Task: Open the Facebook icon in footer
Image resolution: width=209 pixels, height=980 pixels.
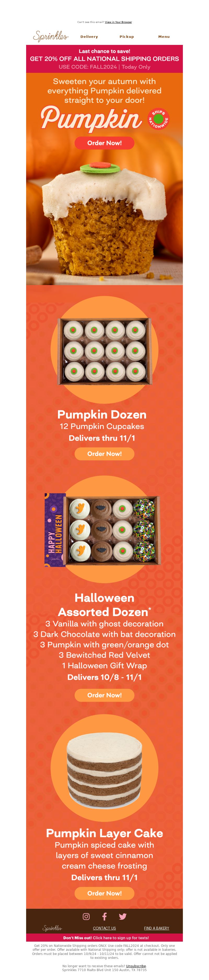Action: tap(104, 917)
